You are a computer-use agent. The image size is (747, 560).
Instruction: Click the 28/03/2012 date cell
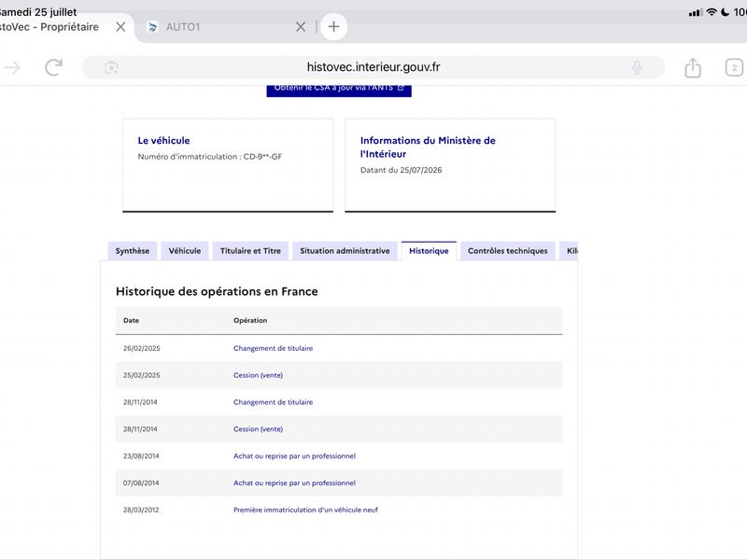pos(141,510)
